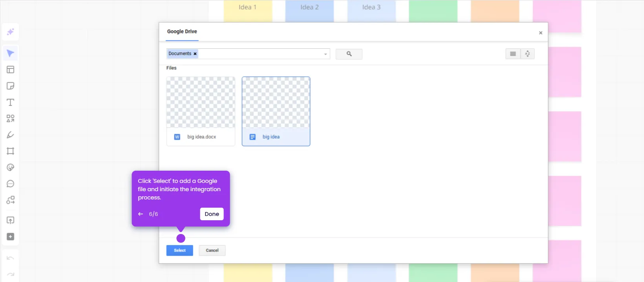
Task: Click the Word icon beside big idea.docx
Action: pyautogui.click(x=177, y=137)
